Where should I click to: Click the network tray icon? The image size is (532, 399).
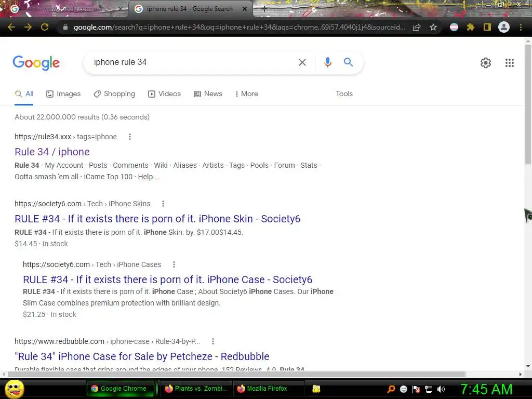[x=429, y=389]
